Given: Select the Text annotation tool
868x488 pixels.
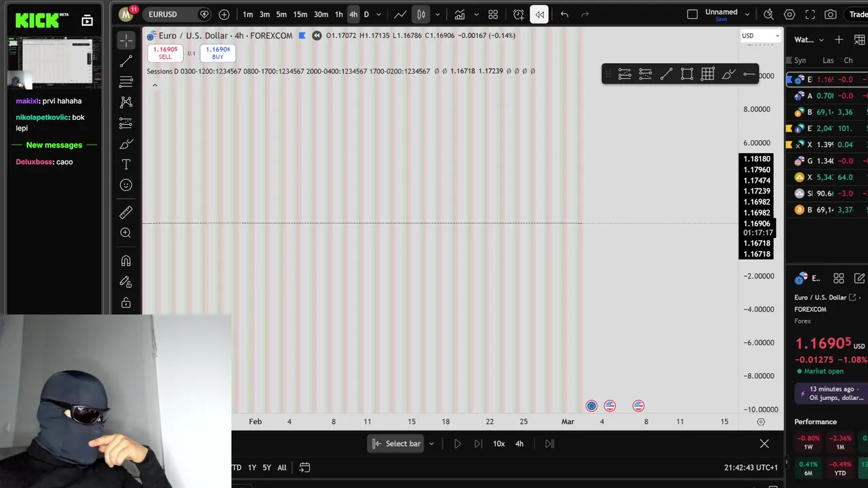Looking at the screenshot, I should [126, 165].
